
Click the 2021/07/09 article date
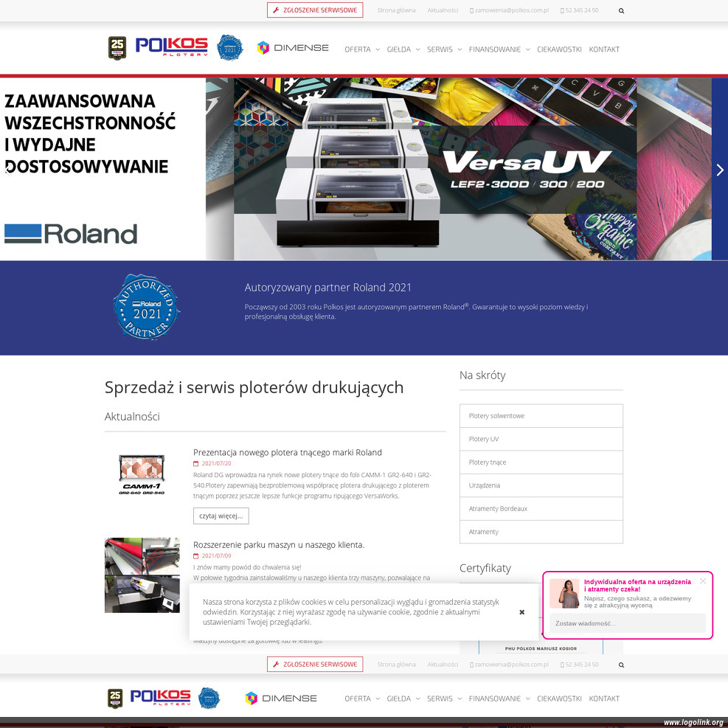(216, 555)
